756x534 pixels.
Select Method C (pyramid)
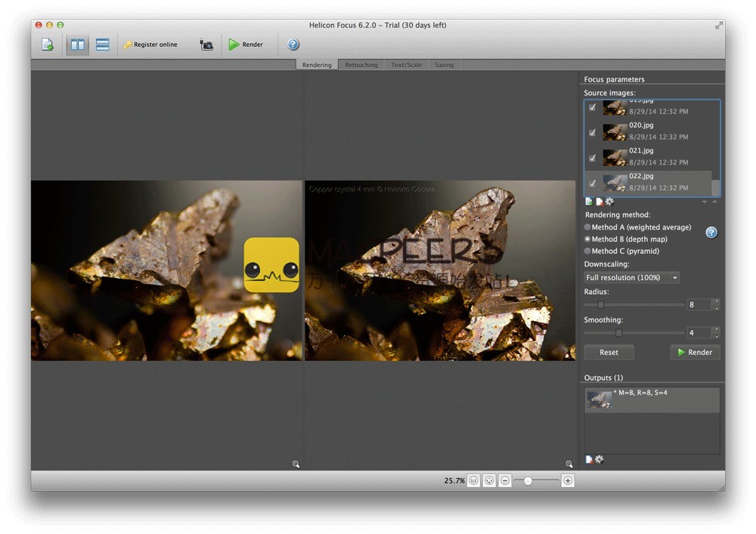pos(588,252)
